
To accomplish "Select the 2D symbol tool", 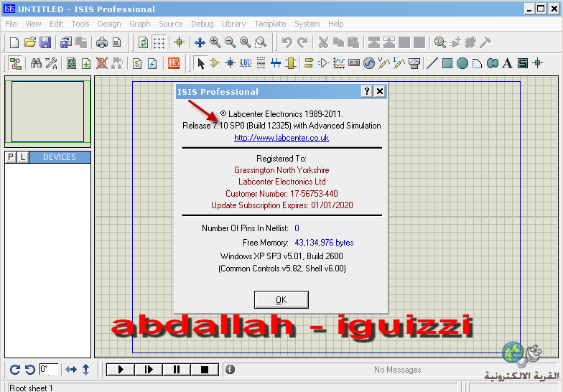I will pos(523,63).
